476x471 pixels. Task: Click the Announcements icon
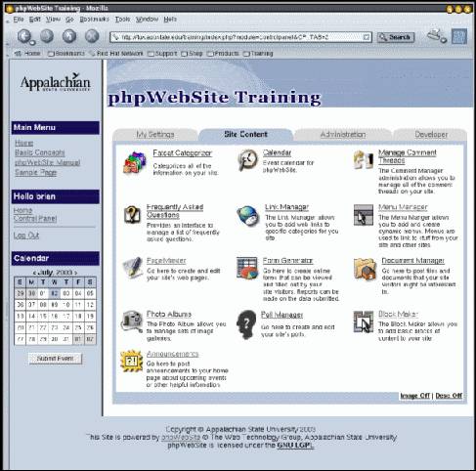point(131,361)
